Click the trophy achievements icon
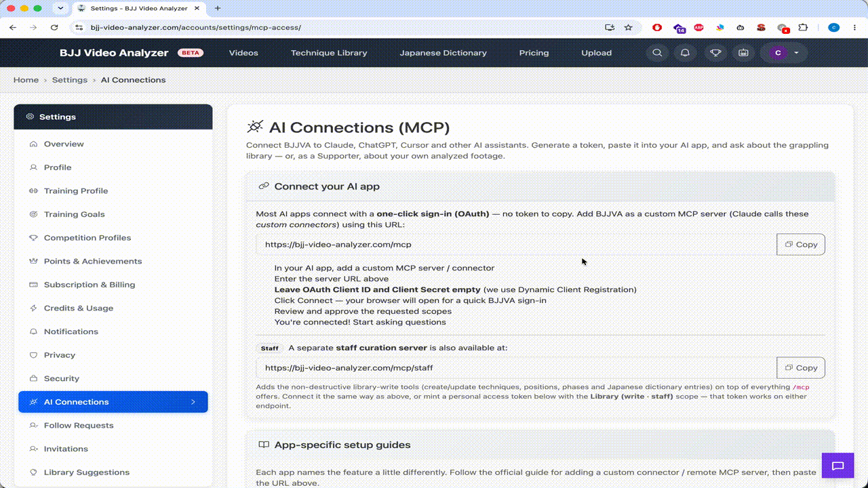This screenshot has height=488, width=868. pyautogui.click(x=715, y=53)
